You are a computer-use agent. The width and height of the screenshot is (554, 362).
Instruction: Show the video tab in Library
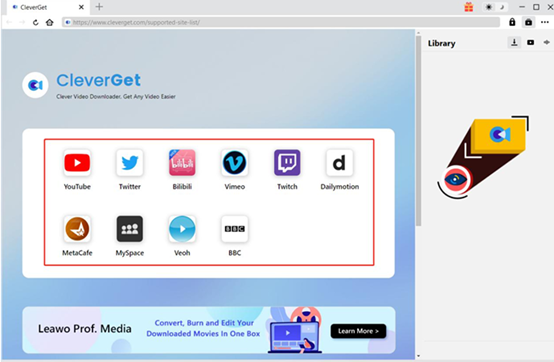click(x=530, y=43)
